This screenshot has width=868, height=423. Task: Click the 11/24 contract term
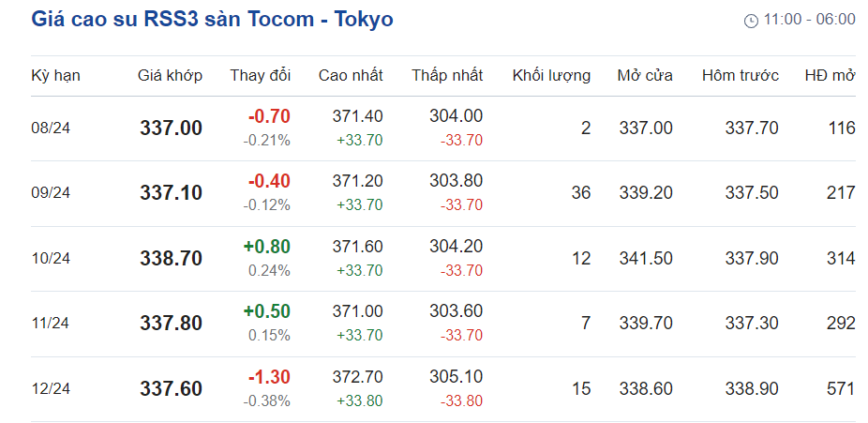pyautogui.click(x=51, y=324)
